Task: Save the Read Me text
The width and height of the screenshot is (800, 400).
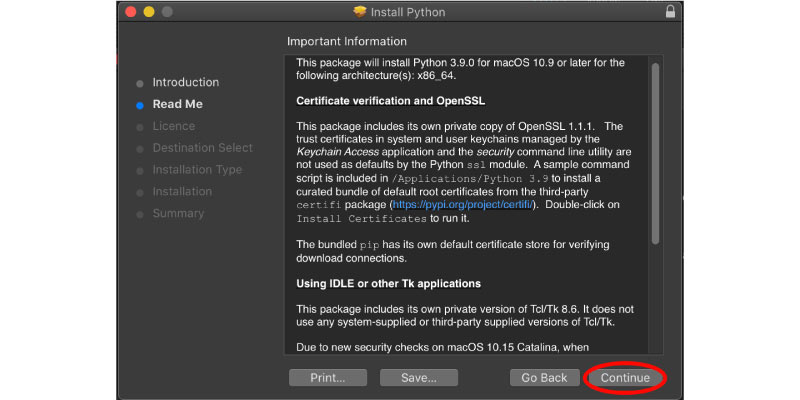Action: [x=418, y=378]
